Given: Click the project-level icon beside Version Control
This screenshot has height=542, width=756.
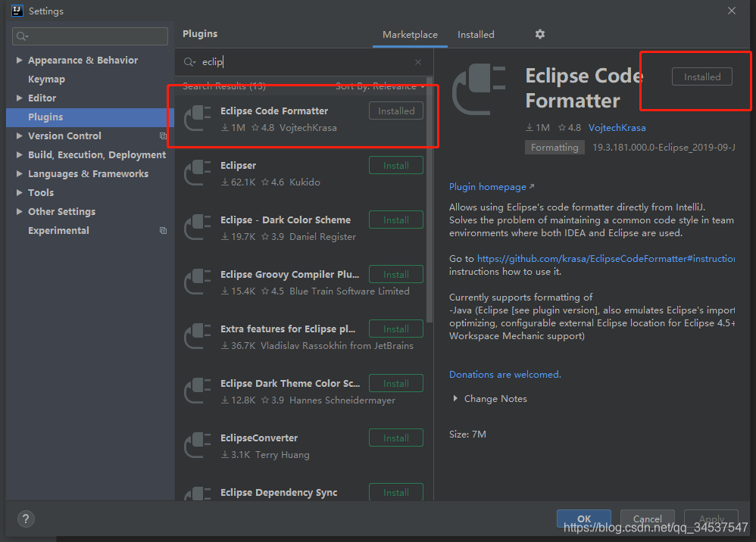Looking at the screenshot, I should (163, 135).
